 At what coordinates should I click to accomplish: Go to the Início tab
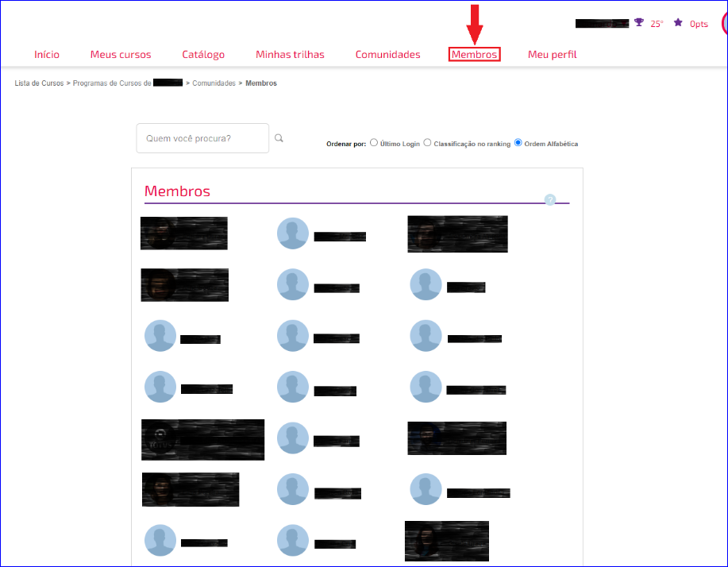[47, 54]
